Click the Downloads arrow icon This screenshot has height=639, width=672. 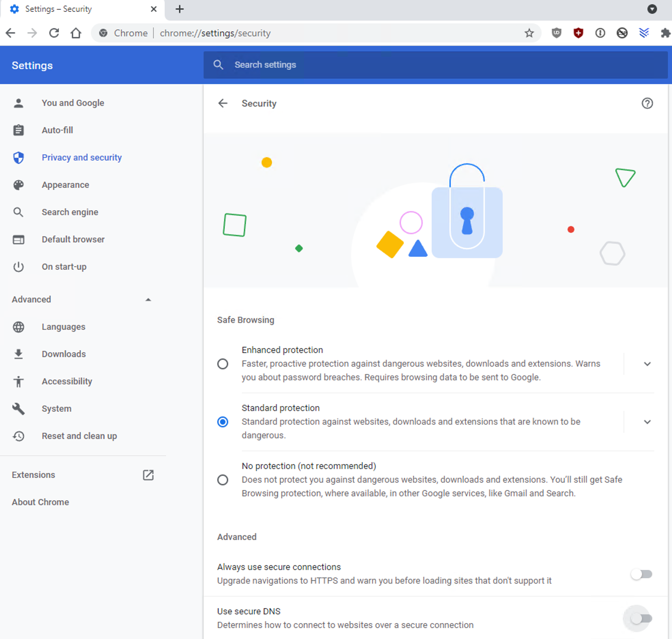[18, 354]
